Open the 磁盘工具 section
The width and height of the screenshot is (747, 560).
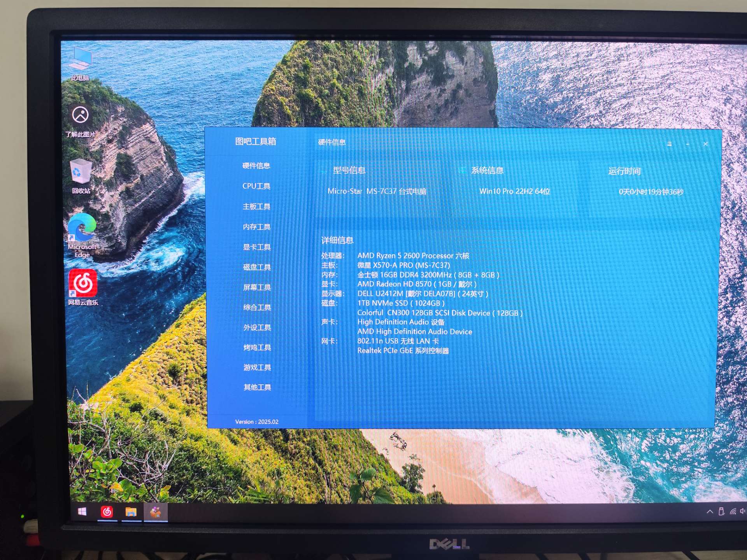(257, 267)
